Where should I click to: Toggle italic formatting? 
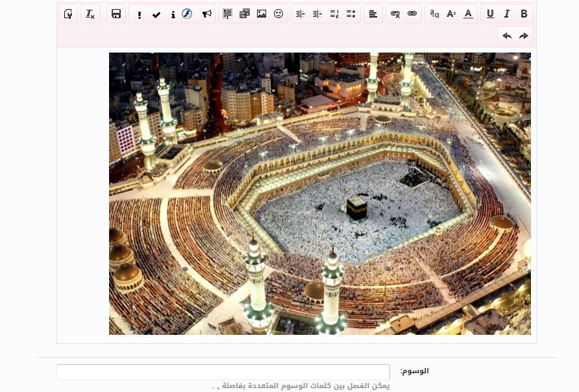click(507, 14)
